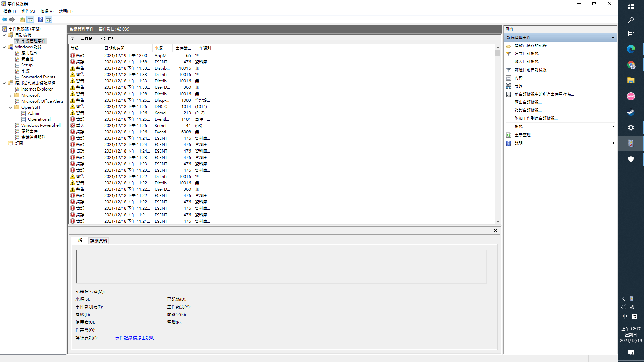This screenshot has height=362, width=644.
Task: Click 匯出自訂檢視 action
Action: pos(528,102)
